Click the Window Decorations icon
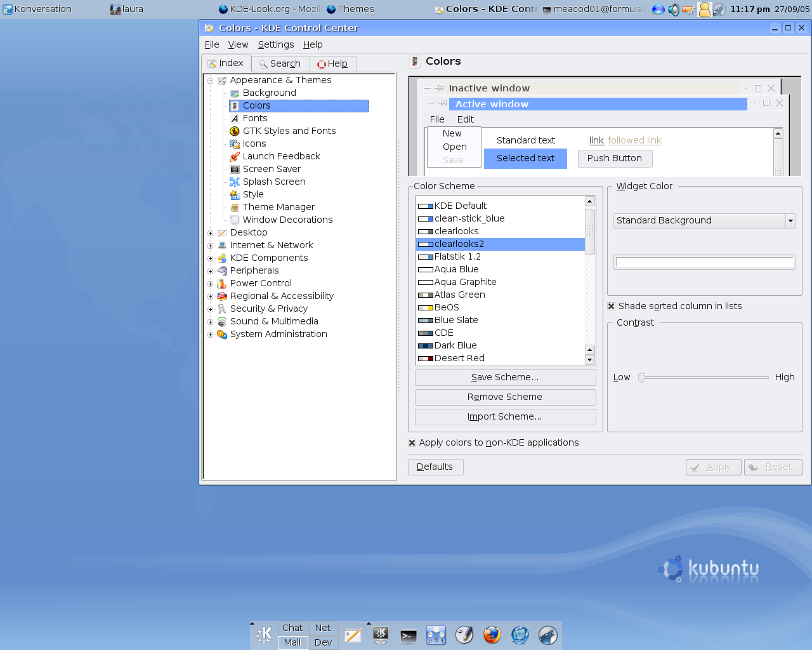812x650 pixels. click(235, 220)
